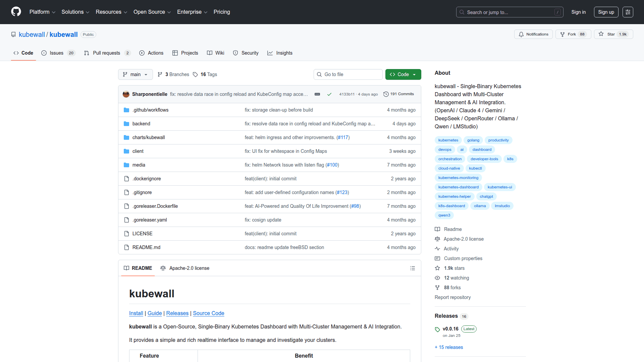Image resolution: width=644 pixels, height=362 pixels.
Task: Click Sharponentielle's avatar image
Action: pos(126,94)
